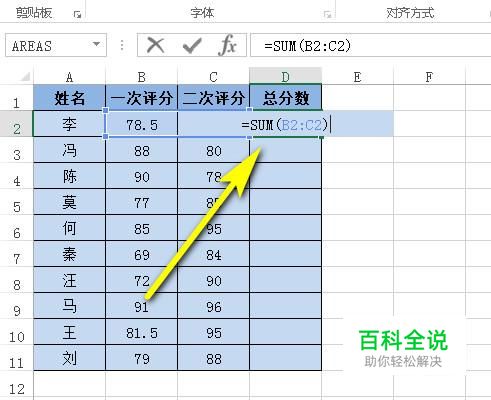Click the second score 96 in 马's row

pos(214,306)
